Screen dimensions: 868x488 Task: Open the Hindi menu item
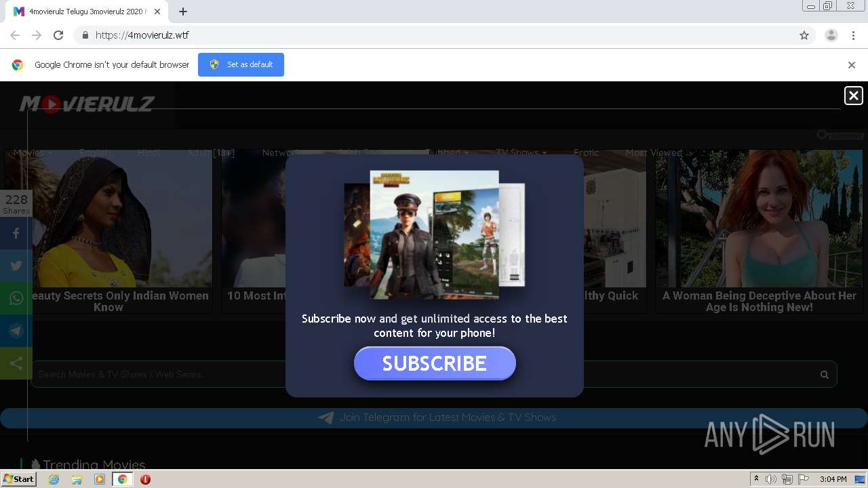click(149, 152)
